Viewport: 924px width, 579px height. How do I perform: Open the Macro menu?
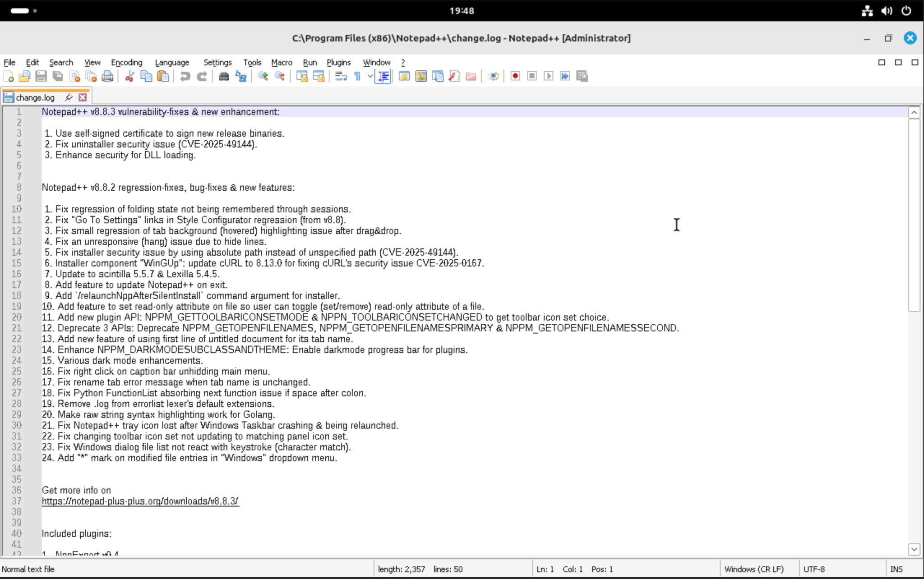(281, 62)
